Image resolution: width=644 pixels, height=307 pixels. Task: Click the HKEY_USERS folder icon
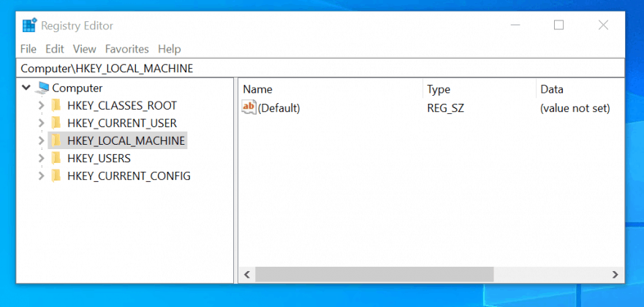(x=56, y=158)
